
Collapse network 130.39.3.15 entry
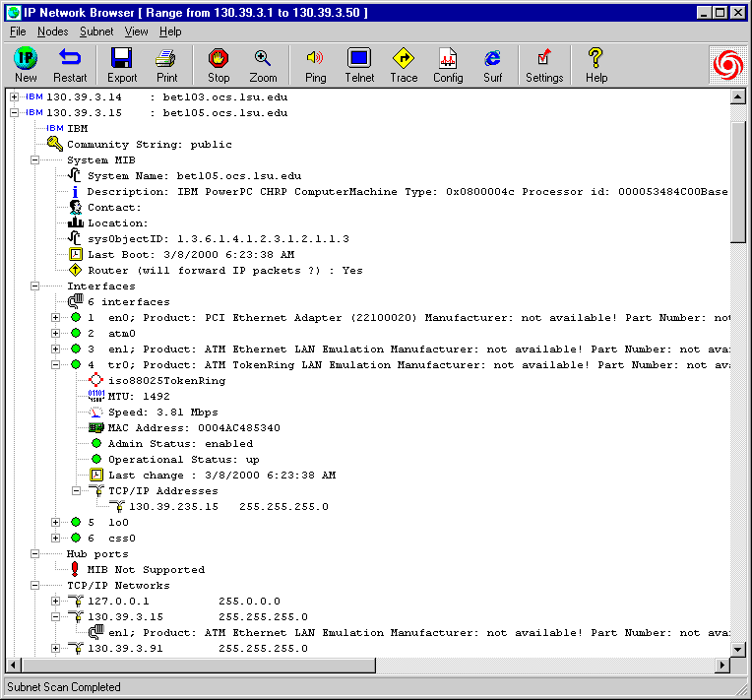coord(56,616)
